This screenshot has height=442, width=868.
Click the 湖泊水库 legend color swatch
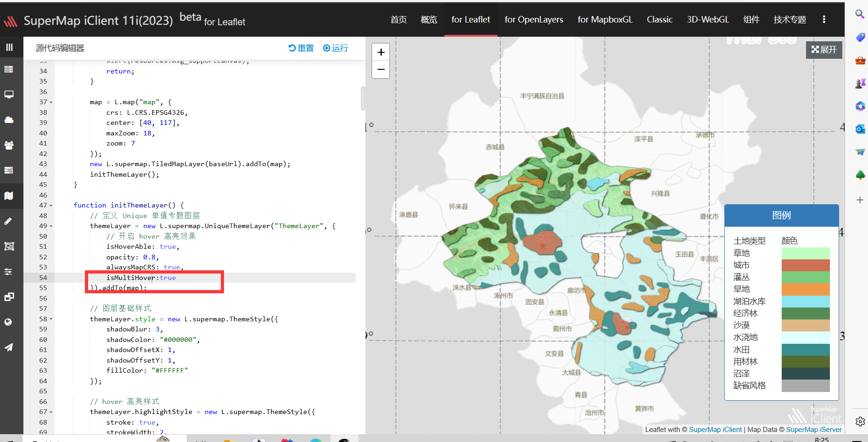[x=806, y=301]
